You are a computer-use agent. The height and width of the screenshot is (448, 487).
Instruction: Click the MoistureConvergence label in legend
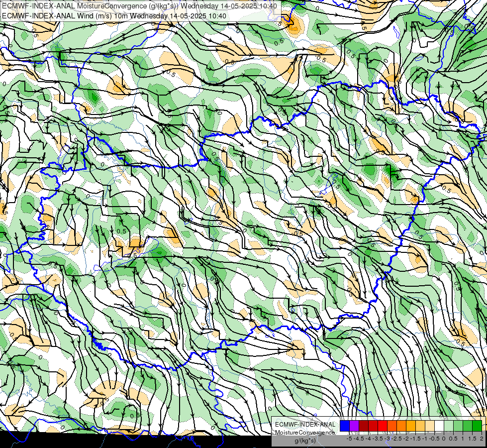(x=305, y=433)
